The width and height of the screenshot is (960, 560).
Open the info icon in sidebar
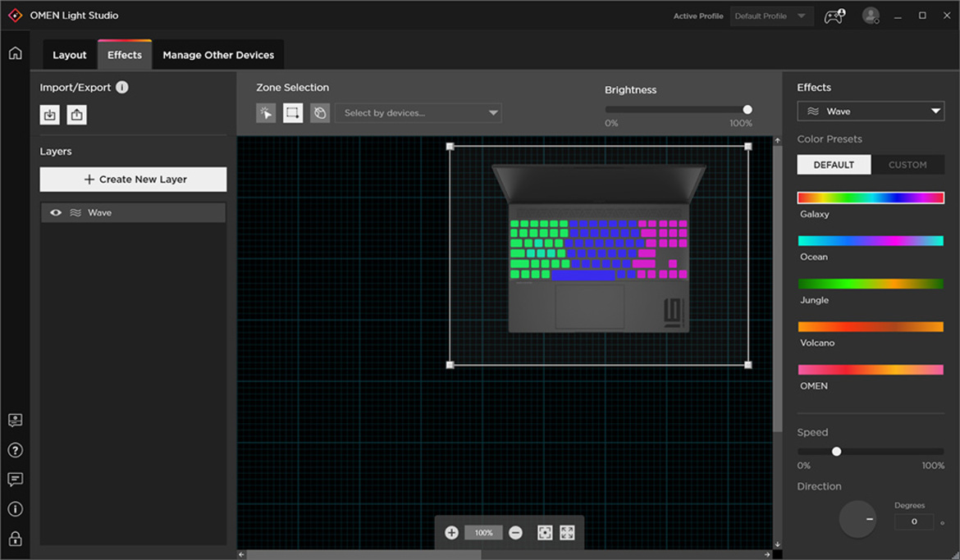[16, 509]
